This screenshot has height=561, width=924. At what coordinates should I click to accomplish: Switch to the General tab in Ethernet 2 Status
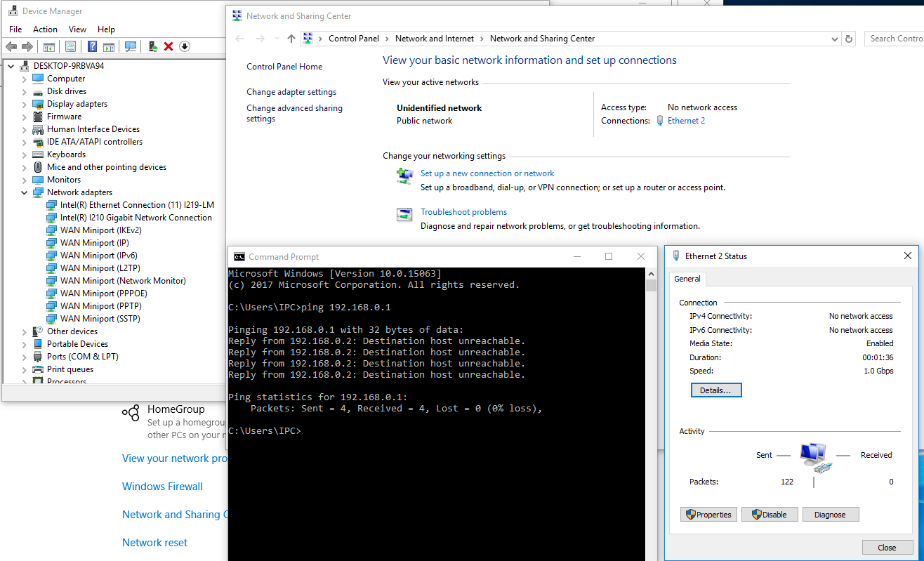point(687,279)
